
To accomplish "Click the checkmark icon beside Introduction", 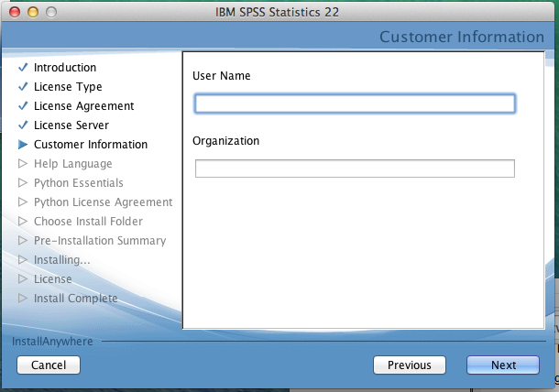I will click(23, 67).
